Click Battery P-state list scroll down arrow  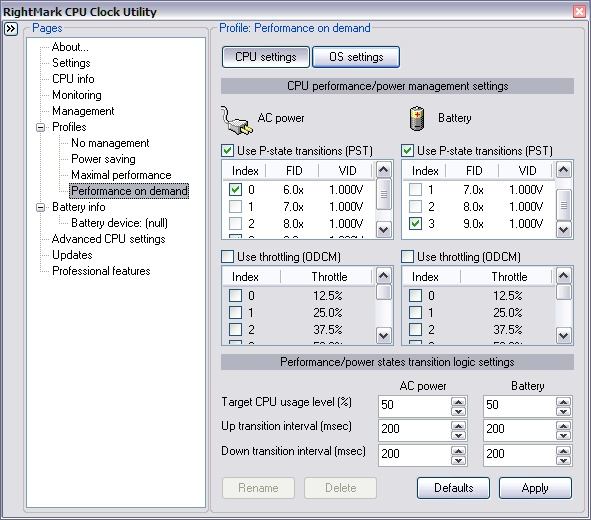click(563, 229)
